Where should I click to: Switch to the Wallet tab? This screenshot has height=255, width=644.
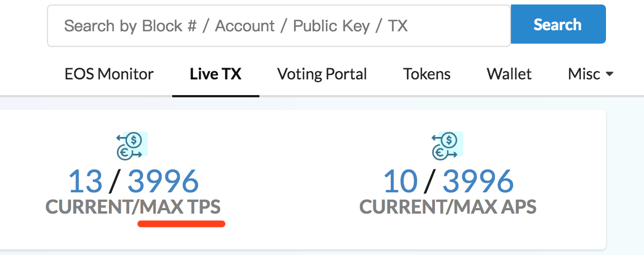tap(509, 74)
